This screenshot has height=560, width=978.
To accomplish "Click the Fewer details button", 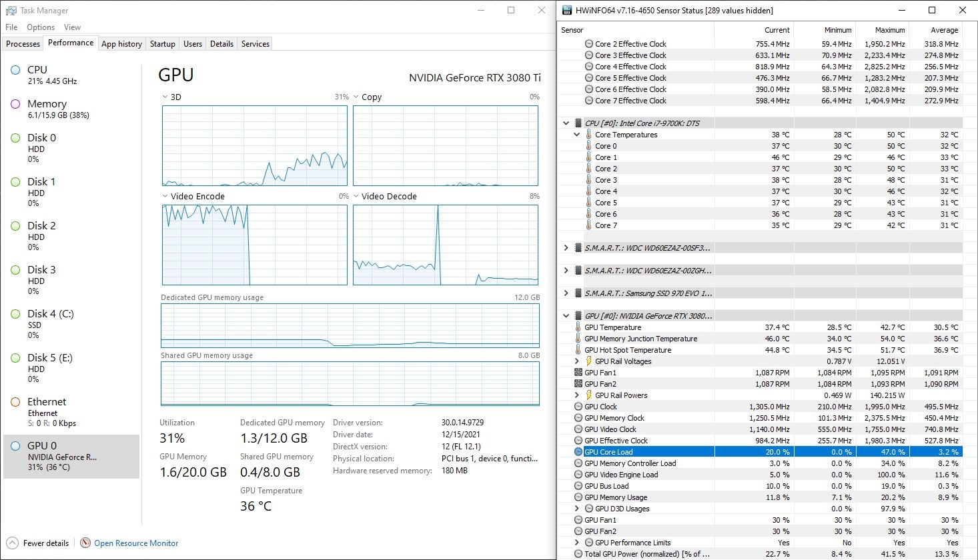I will click(x=37, y=543).
